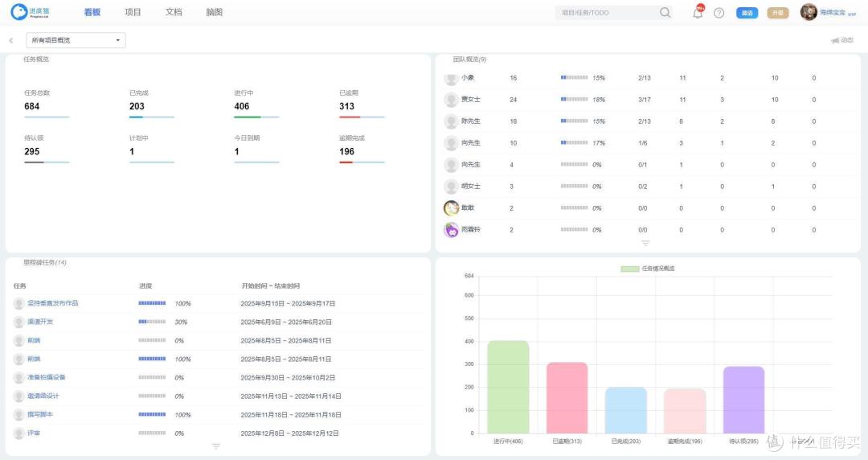Click avatar beside milestone 渠道开发
The image size is (868, 460).
(x=18, y=322)
